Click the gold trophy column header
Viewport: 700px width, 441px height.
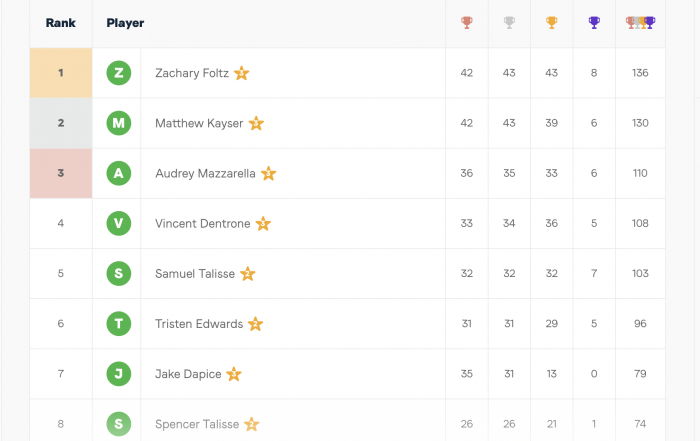551,22
